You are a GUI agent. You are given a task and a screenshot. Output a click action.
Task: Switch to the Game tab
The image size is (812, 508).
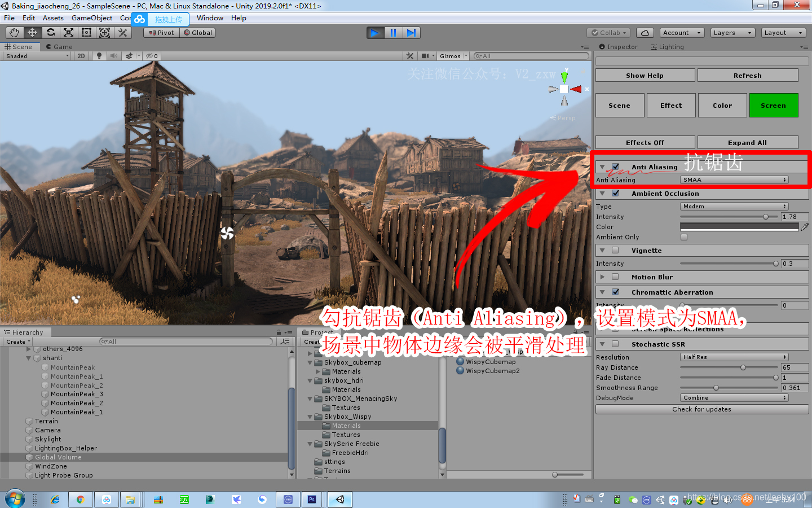[x=59, y=47]
